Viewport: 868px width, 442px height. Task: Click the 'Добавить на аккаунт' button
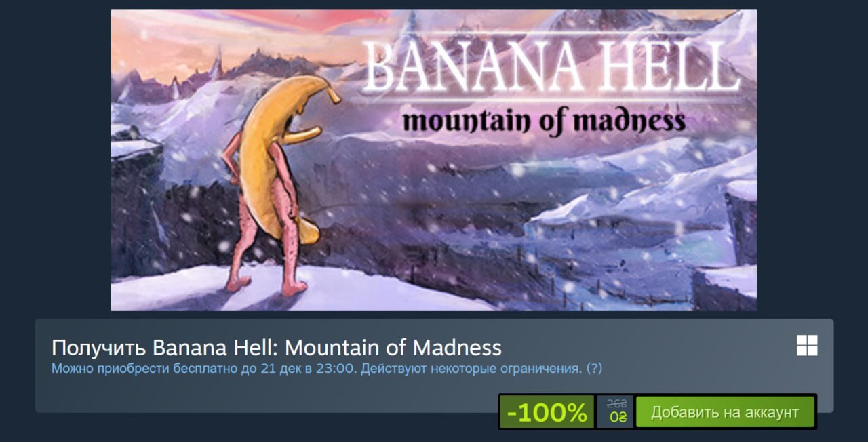point(725,412)
